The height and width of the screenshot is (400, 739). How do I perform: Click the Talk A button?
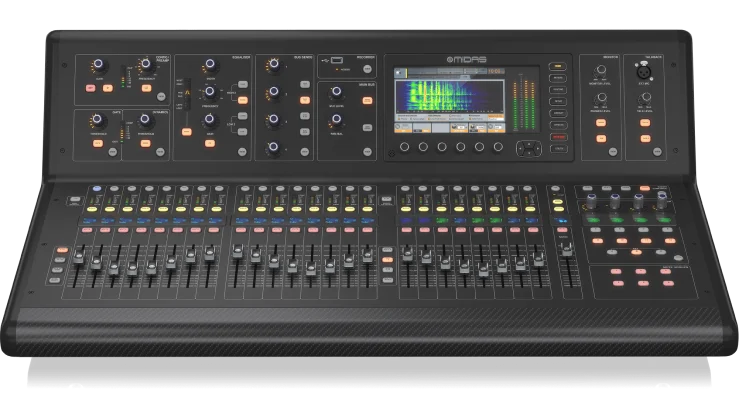pyautogui.click(x=645, y=123)
